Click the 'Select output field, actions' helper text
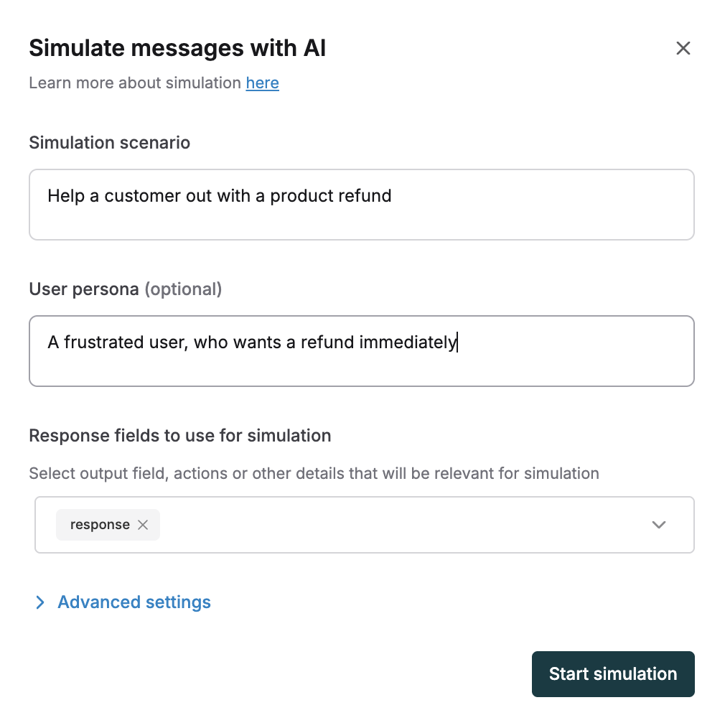Viewport: 725px width, 728px height. point(314,473)
